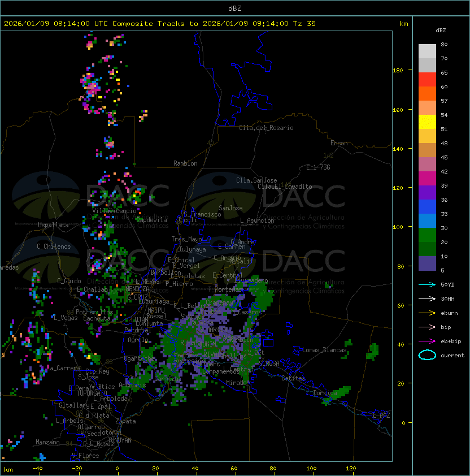
Task: Click the 'Agrelo' map label
Action: (x=138, y=340)
